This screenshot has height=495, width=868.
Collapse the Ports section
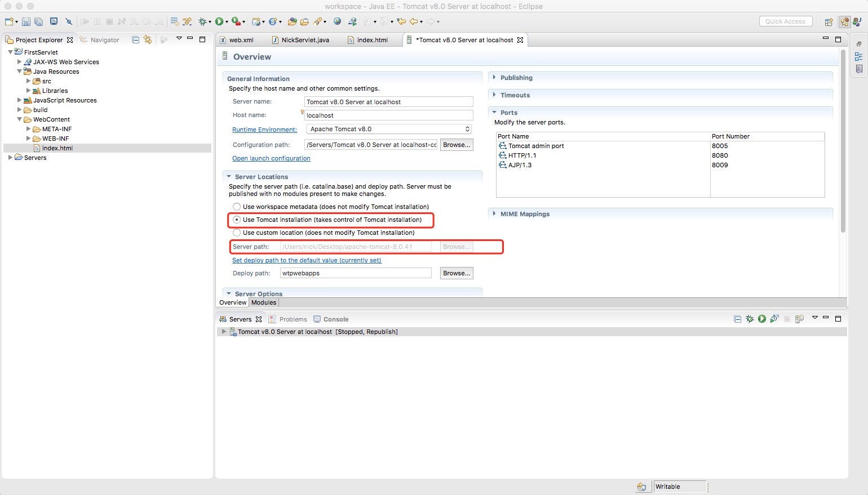point(494,112)
